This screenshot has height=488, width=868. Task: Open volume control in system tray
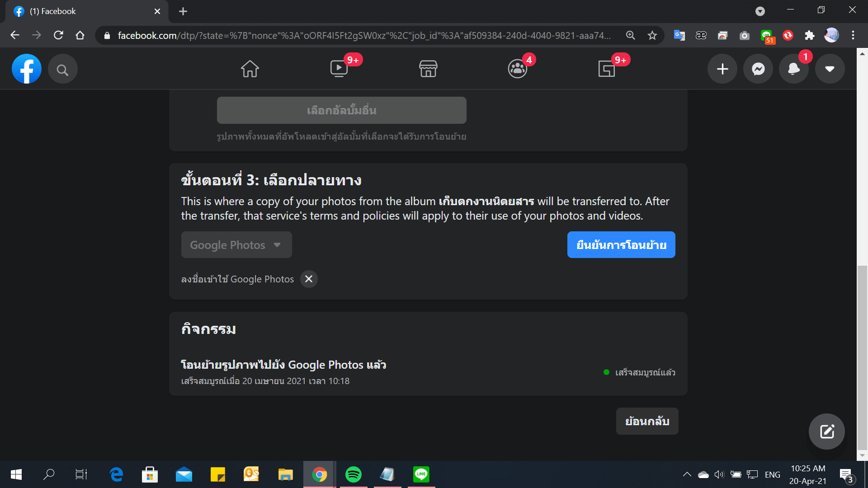719,474
